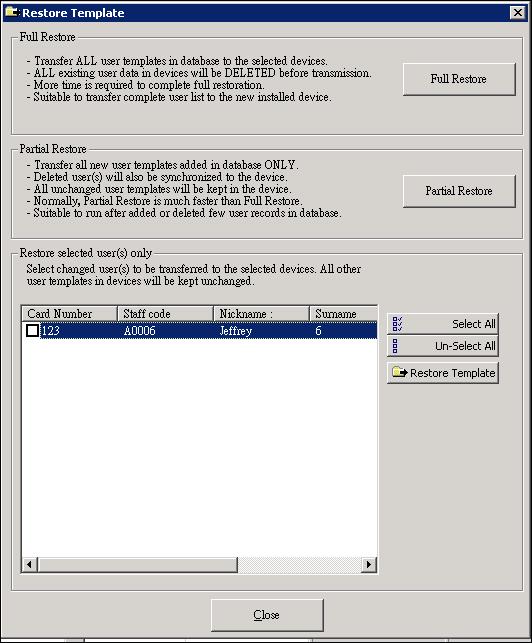Click the Select All button label

(474, 324)
